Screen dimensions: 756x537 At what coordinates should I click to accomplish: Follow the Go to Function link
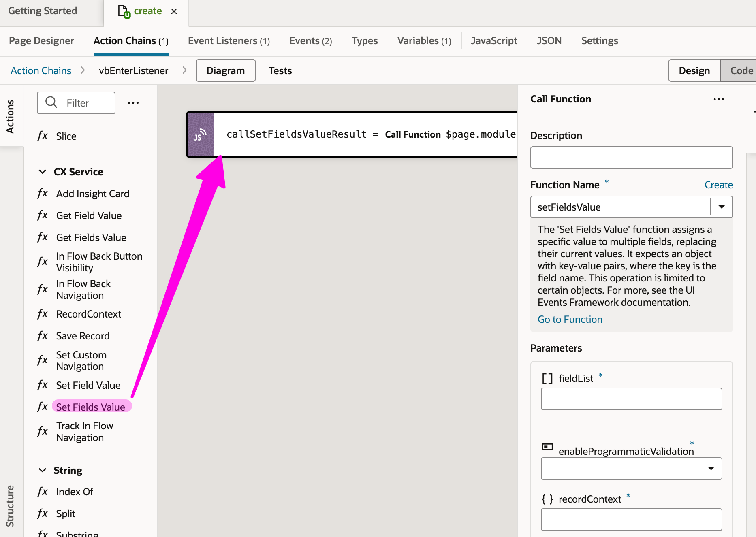point(570,319)
